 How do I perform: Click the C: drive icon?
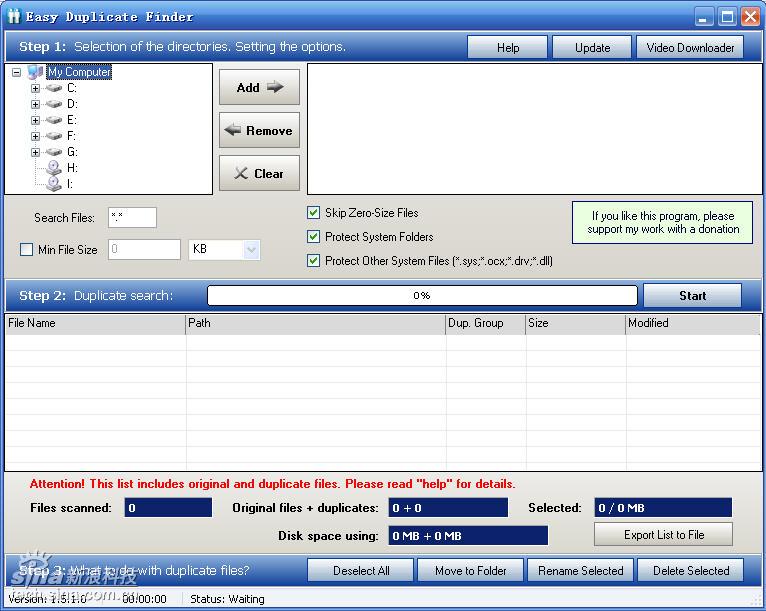[x=54, y=88]
